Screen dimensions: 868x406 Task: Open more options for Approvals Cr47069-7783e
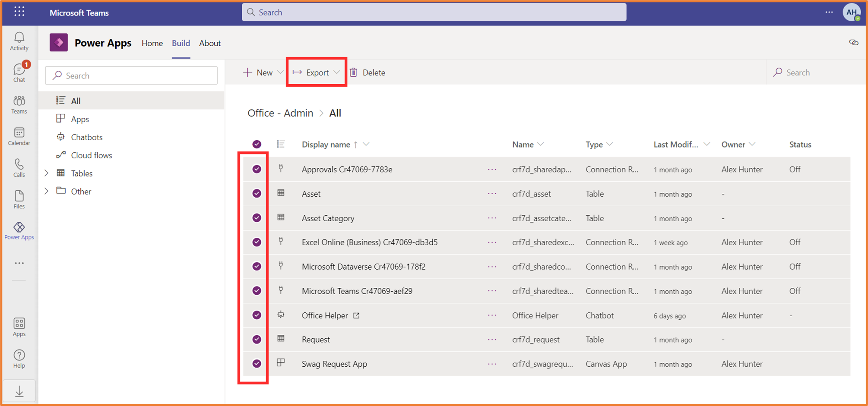[x=492, y=170]
